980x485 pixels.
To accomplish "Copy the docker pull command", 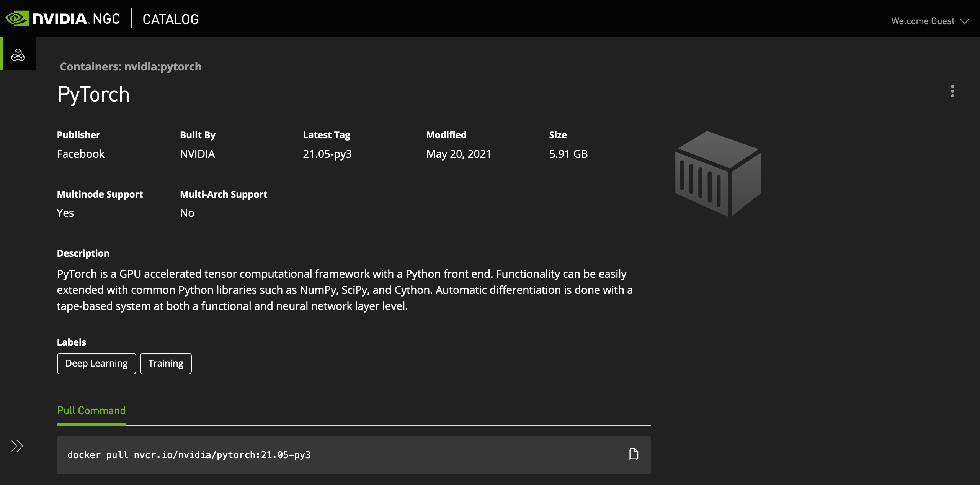I will (x=633, y=454).
